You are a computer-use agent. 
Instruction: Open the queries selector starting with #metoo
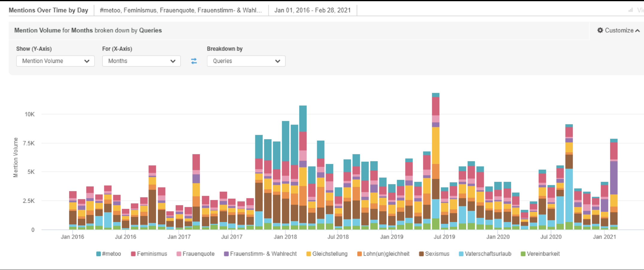pyautogui.click(x=181, y=10)
